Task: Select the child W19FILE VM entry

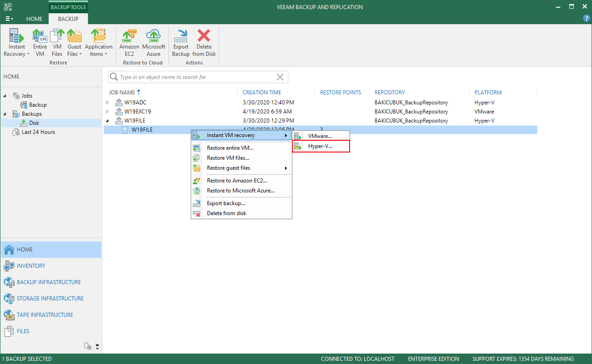Action: tap(142, 130)
